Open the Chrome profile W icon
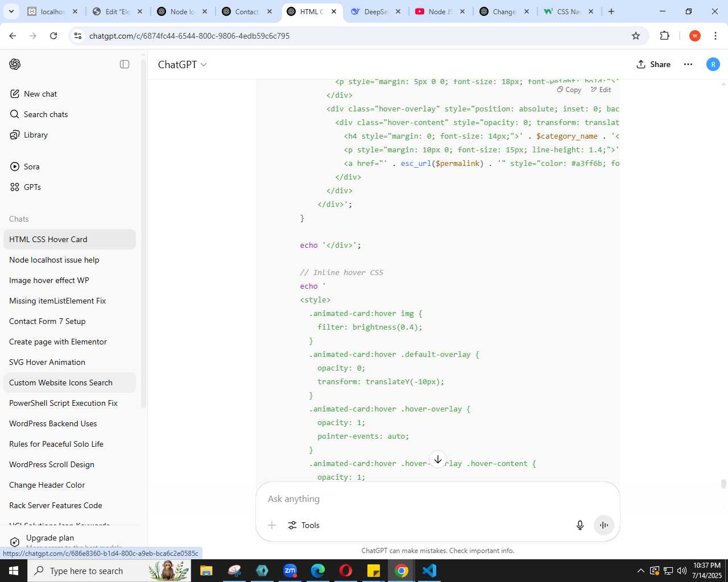Viewport: 728px width, 582px height. (694, 36)
